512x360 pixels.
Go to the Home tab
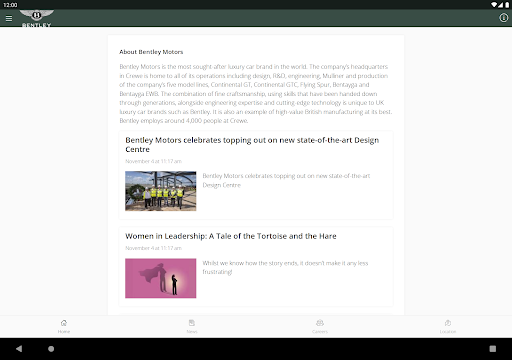tap(64, 326)
